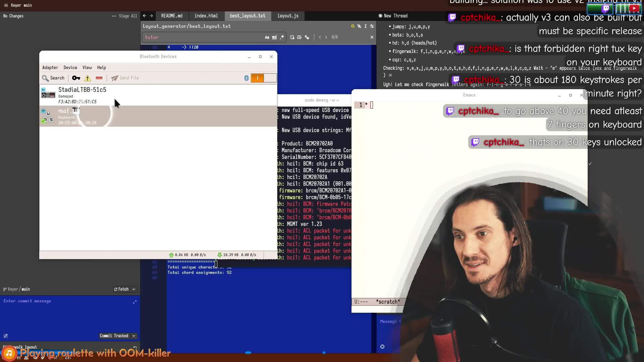Enable regex mode in the search bar
The height and width of the screenshot is (362, 644).
[x=282, y=37]
